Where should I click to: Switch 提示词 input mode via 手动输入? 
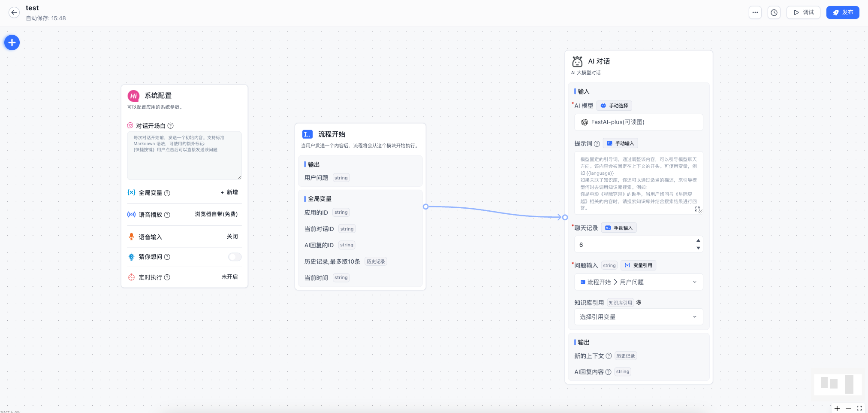(x=621, y=143)
